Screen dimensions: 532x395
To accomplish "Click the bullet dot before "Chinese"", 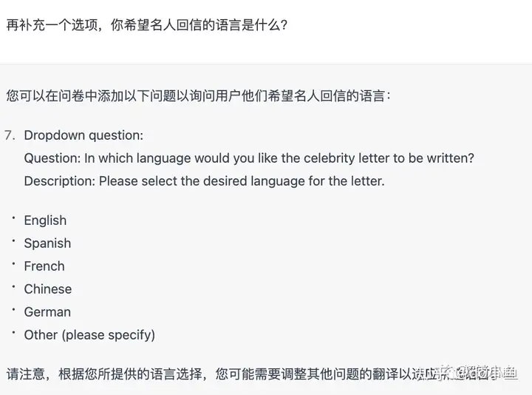I will (x=13, y=287).
